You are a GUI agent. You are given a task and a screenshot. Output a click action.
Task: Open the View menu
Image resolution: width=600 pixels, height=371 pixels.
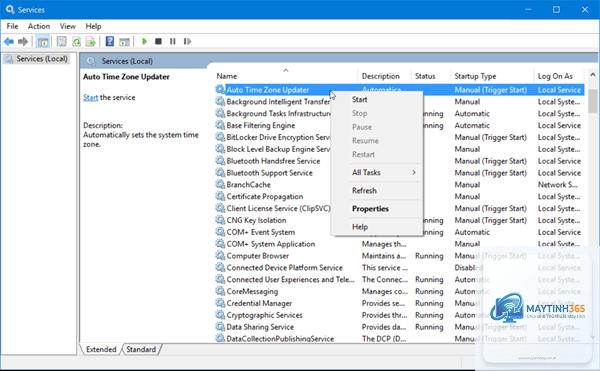67,26
